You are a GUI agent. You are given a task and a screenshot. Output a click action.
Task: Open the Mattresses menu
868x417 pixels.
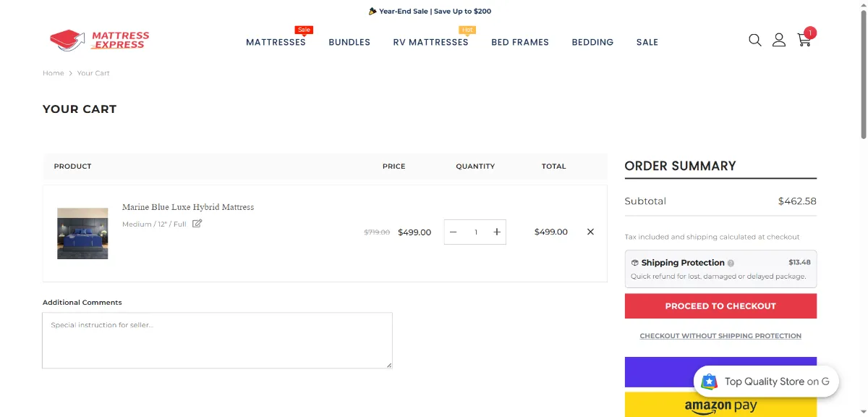(x=276, y=42)
